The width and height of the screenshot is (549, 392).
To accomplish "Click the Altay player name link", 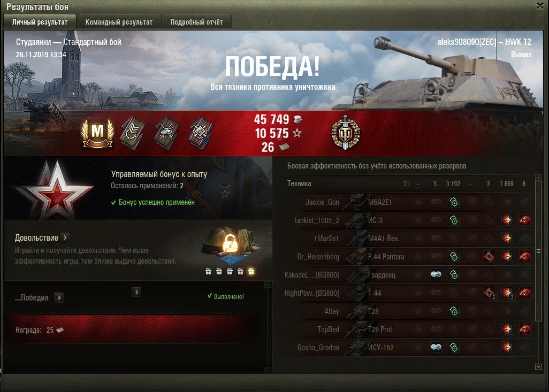I will tap(332, 311).
